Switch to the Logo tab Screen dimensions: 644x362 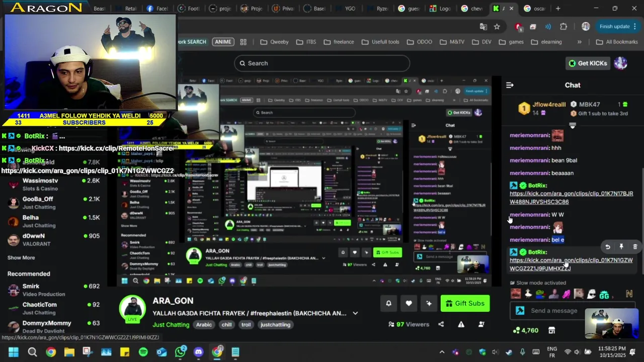[440, 9]
